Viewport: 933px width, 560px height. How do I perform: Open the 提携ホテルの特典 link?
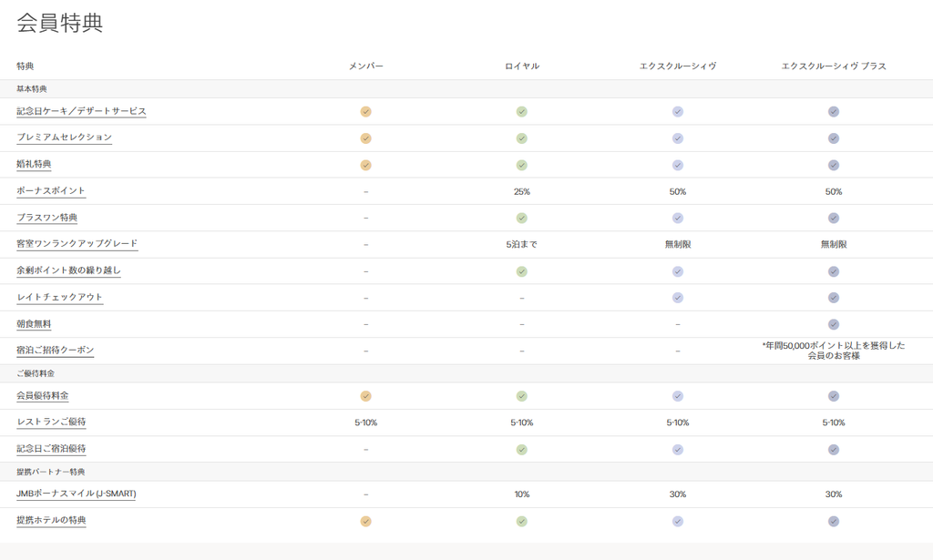tap(51, 520)
